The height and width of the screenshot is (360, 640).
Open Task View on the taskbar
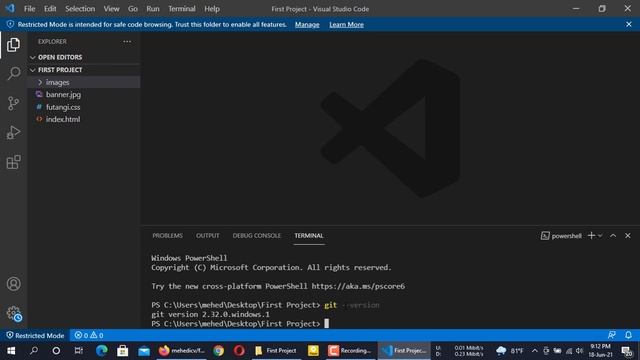point(78,351)
